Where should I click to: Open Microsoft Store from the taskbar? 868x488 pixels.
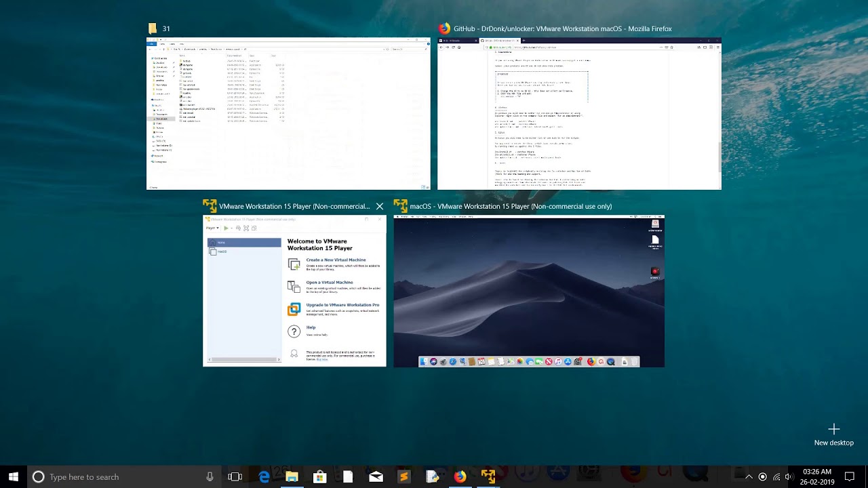pyautogui.click(x=319, y=476)
